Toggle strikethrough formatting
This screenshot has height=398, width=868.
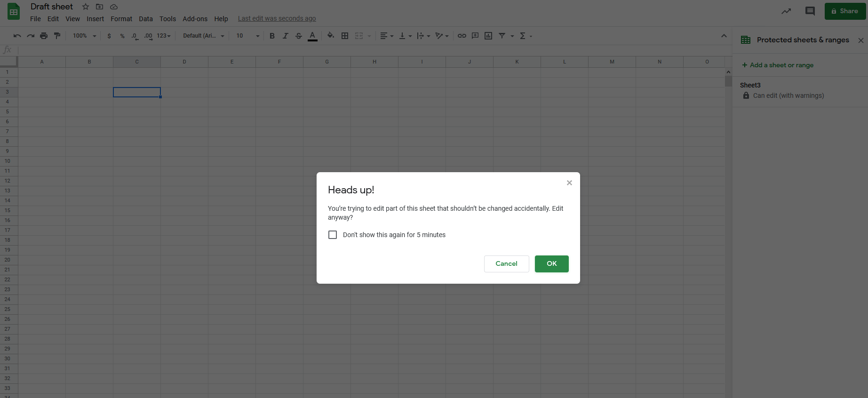coord(298,36)
